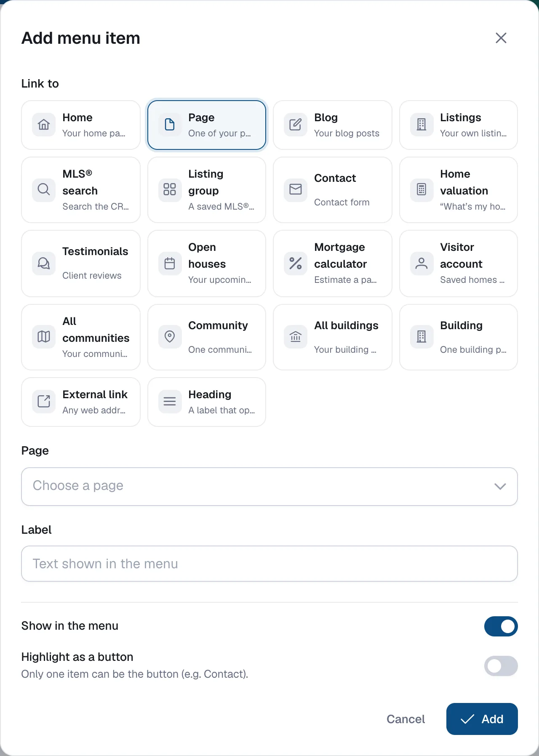
Task: Click the lines icon on the Heading card
Action: click(x=170, y=402)
